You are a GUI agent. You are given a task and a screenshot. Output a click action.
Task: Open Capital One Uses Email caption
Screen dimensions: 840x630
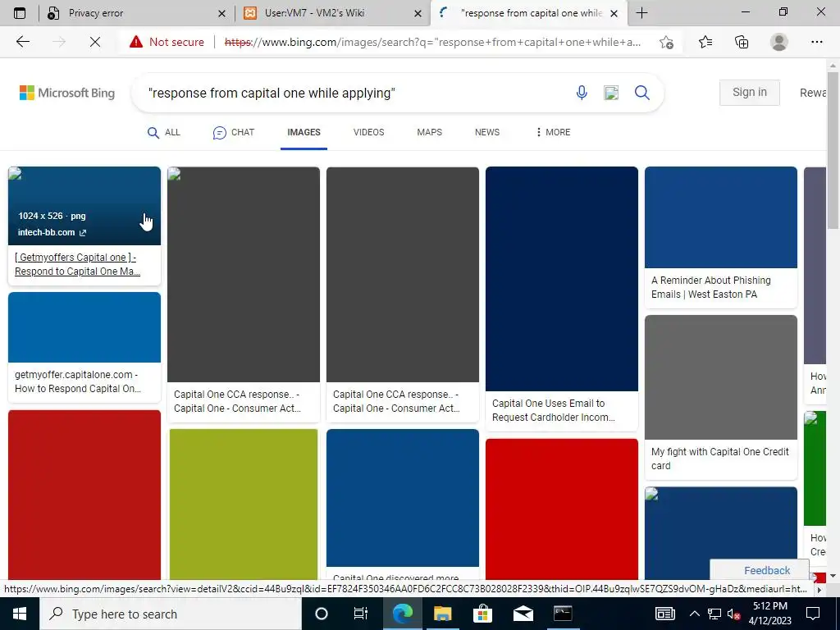(554, 410)
